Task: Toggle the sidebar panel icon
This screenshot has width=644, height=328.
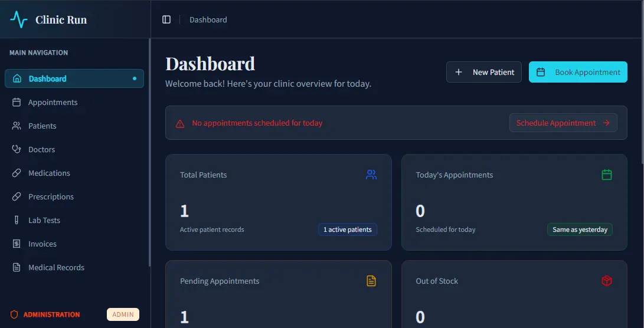Action: point(166,19)
